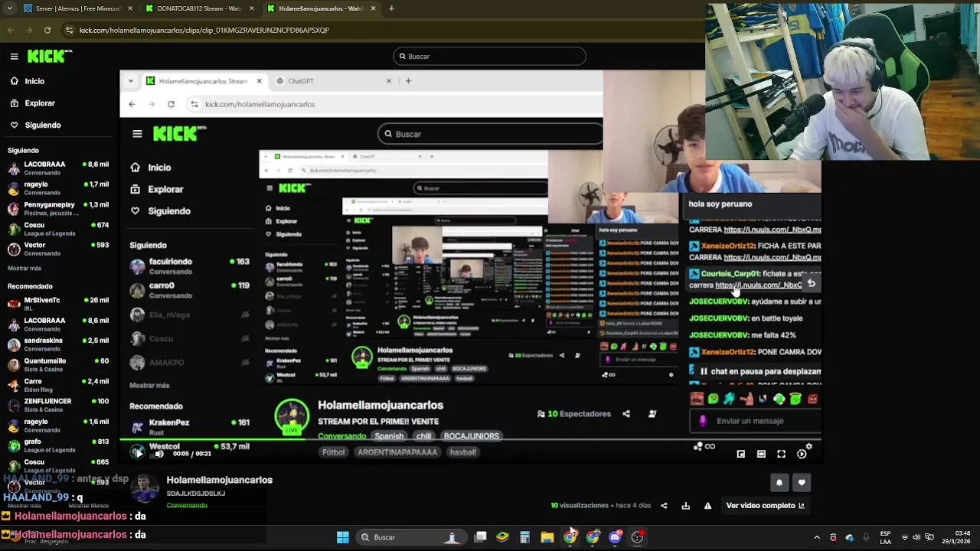Screen dimensions: 980x551
Task: Expand Mostrar más under Recomendado list
Action: click(24, 505)
